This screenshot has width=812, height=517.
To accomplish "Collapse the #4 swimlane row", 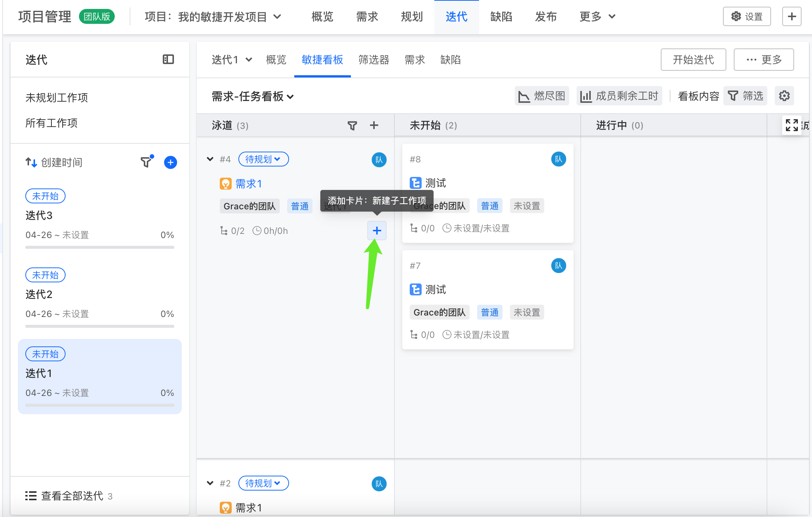I will tap(210, 159).
